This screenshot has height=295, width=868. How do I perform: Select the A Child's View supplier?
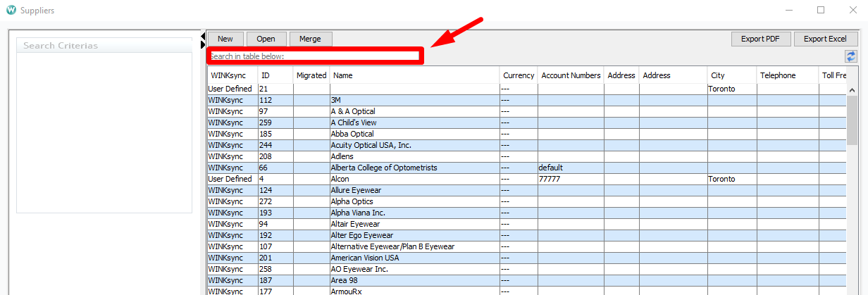(x=527, y=123)
